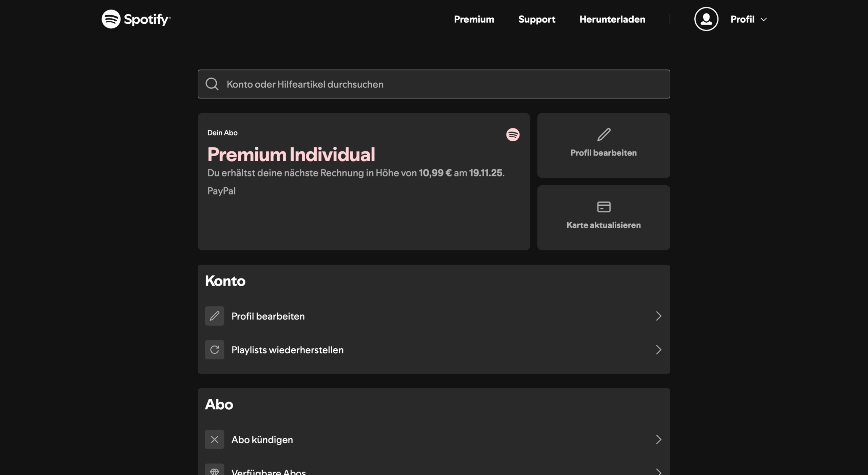
Task: Click the Abo section heading
Action: coord(219,404)
